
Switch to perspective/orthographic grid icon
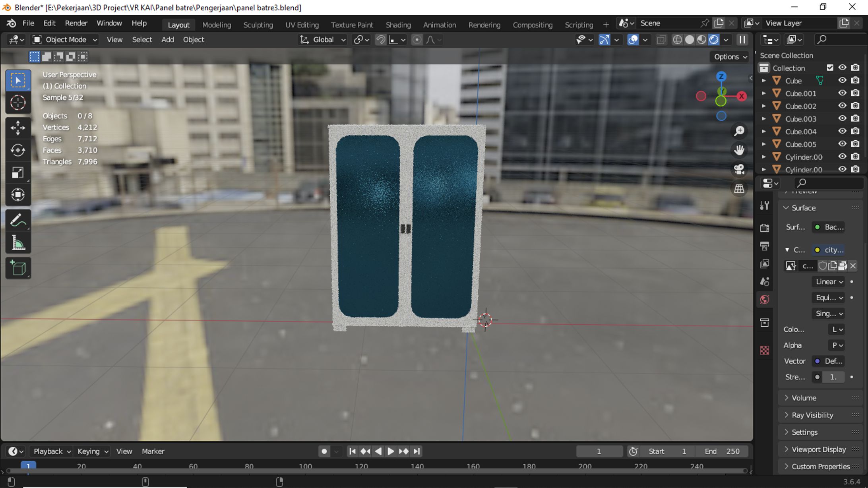point(739,189)
